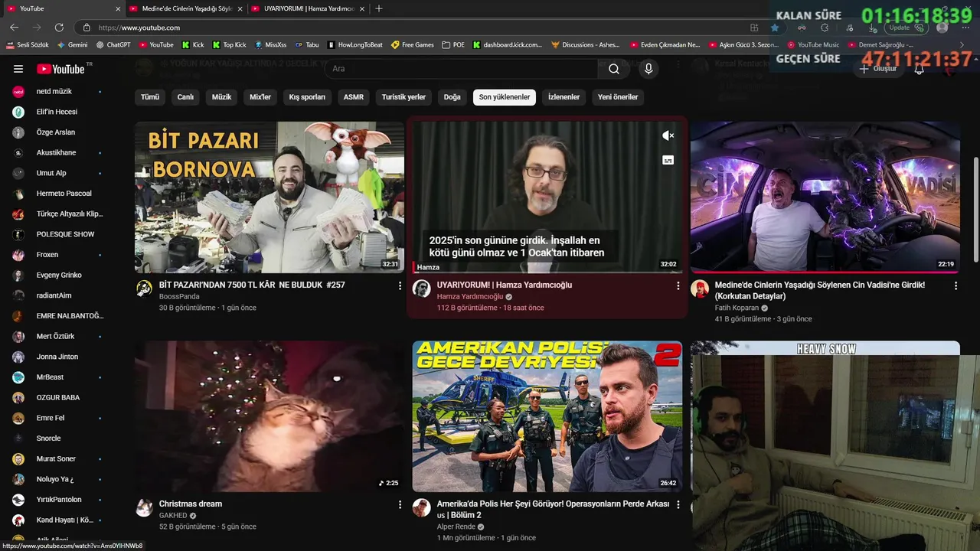The width and height of the screenshot is (980, 551).
Task: Open OZGUR BABA subscription in sidebar
Action: coord(57,397)
